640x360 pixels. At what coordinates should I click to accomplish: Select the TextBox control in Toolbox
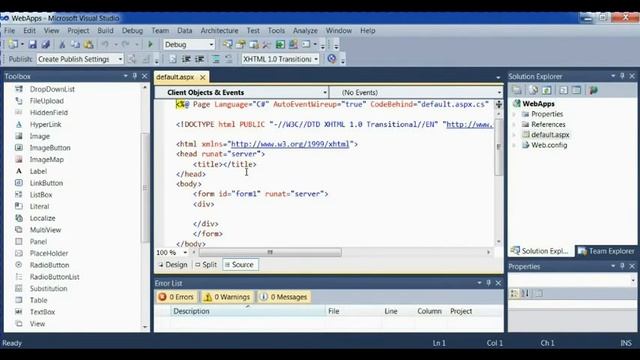(42, 312)
